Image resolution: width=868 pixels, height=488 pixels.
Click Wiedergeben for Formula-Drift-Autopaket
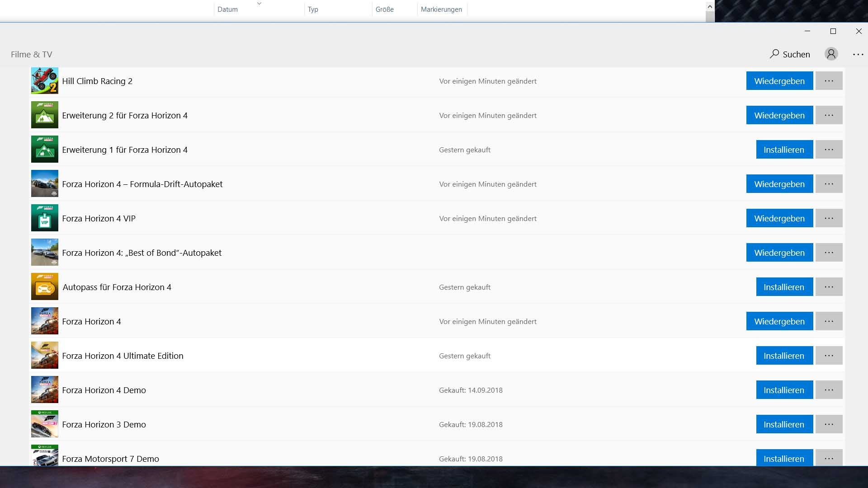pyautogui.click(x=779, y=184)
